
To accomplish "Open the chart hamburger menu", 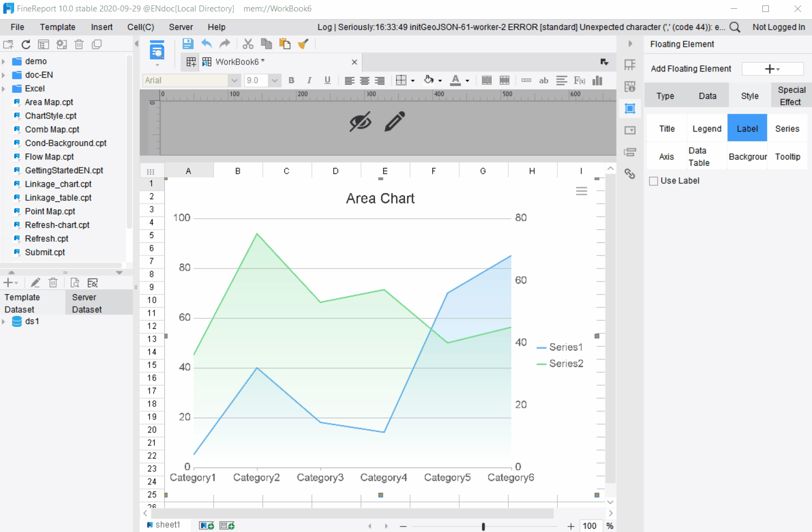I will [x=582, y=191].
